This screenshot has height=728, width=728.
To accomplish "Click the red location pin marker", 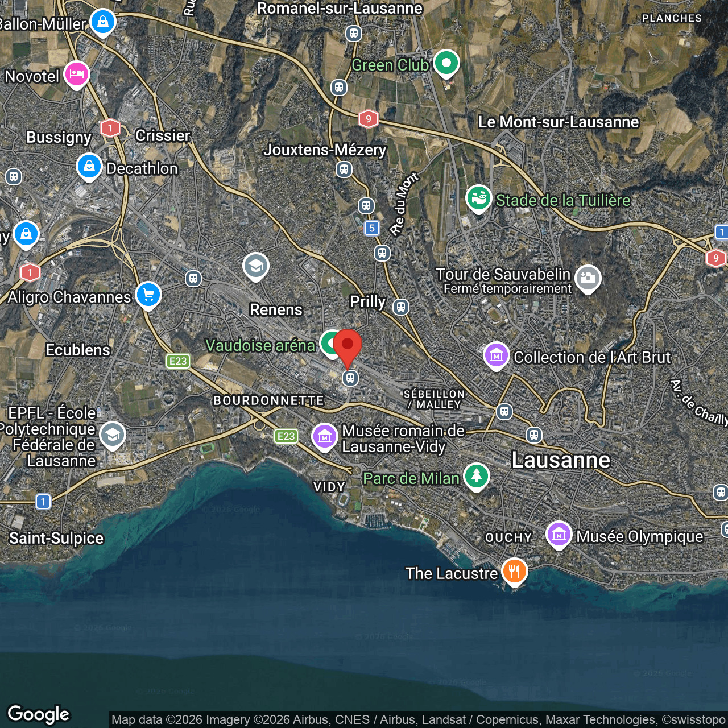I will pyautogui.click(x=347, y=346).
